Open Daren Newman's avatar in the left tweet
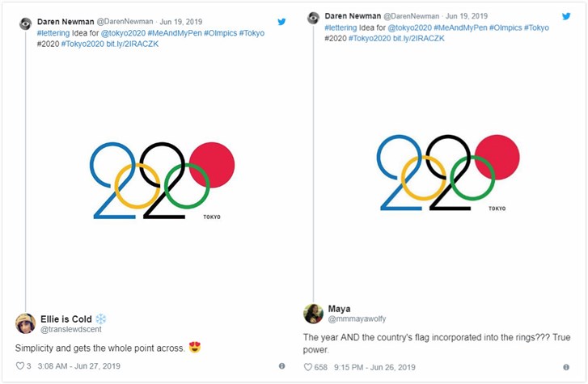This screenshot has height=384, width=588. coord(26,23)
